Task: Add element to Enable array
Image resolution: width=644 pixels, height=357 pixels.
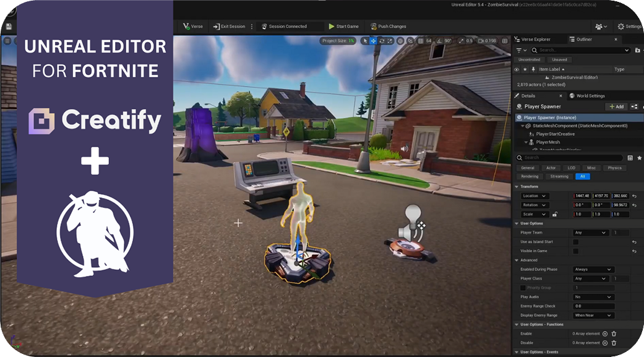Action: pyautogui.click(x=605, y=333)
